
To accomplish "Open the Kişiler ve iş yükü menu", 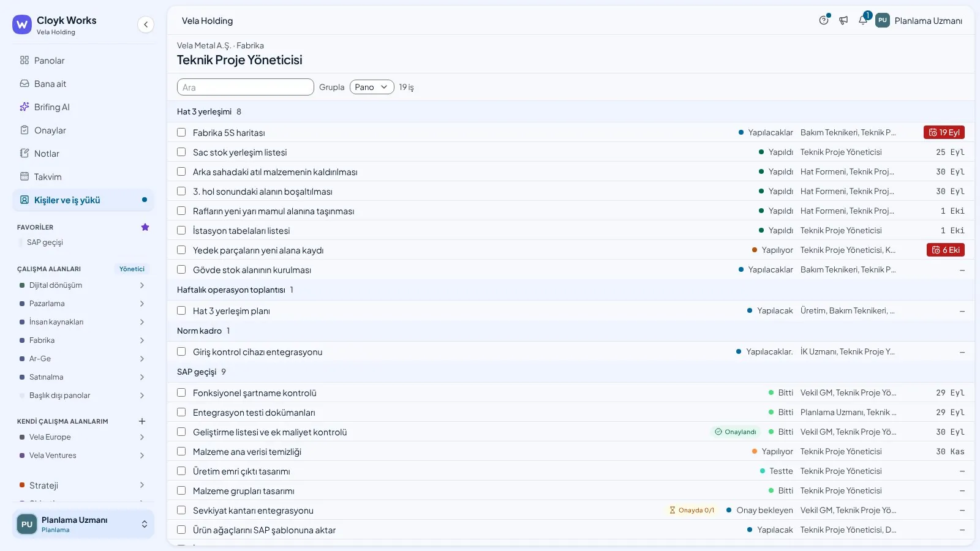I will pos(83,200).
